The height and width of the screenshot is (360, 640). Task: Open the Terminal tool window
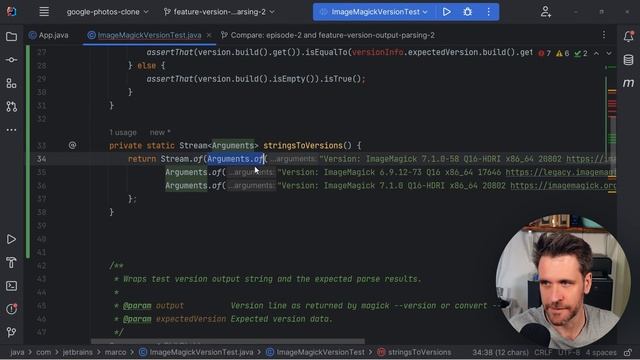coord(11,286)
